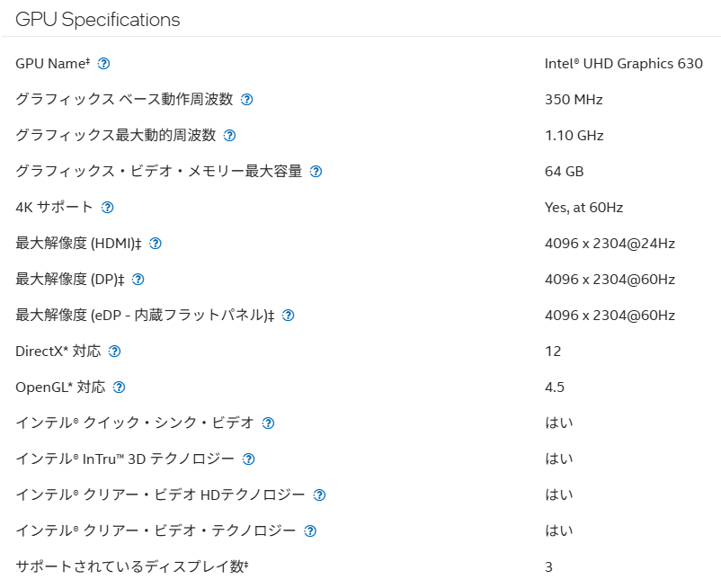Open help for 最大解像度 (HDMI)
The width and height of the screenshot is (721, 588).
(156, 243)
